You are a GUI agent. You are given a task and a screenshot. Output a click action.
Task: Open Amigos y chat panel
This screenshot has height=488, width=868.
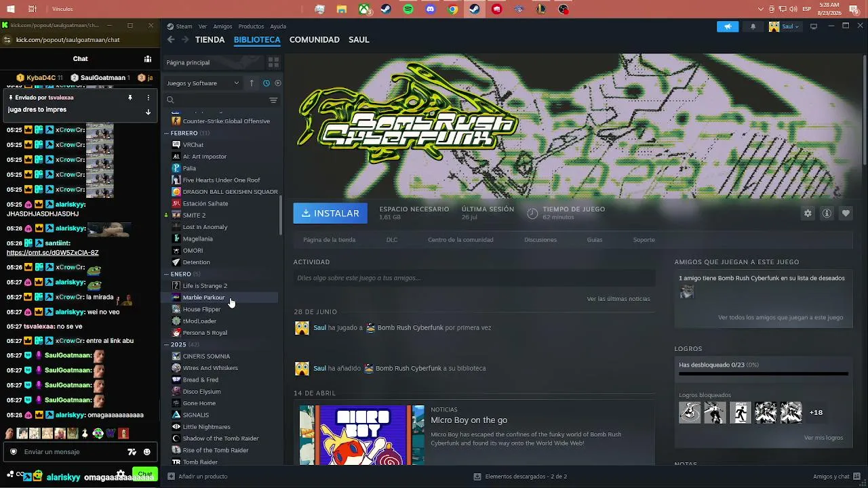point(835,476)
